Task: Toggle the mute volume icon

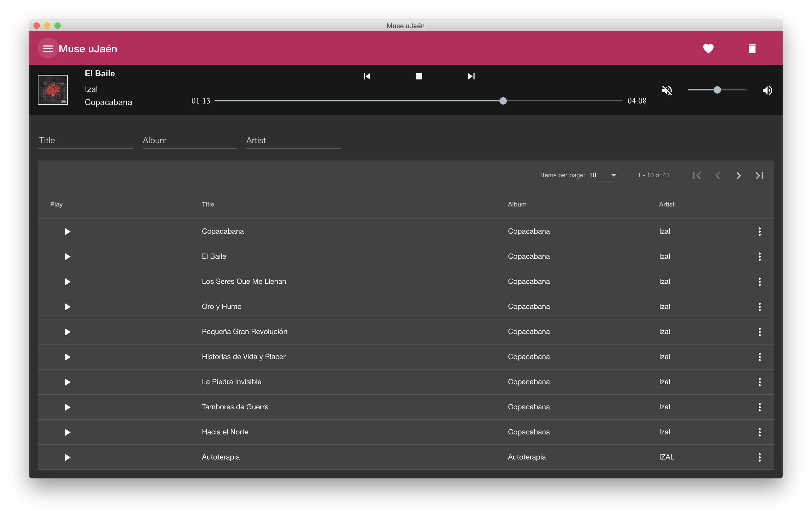Action: (x=667, y=90)
